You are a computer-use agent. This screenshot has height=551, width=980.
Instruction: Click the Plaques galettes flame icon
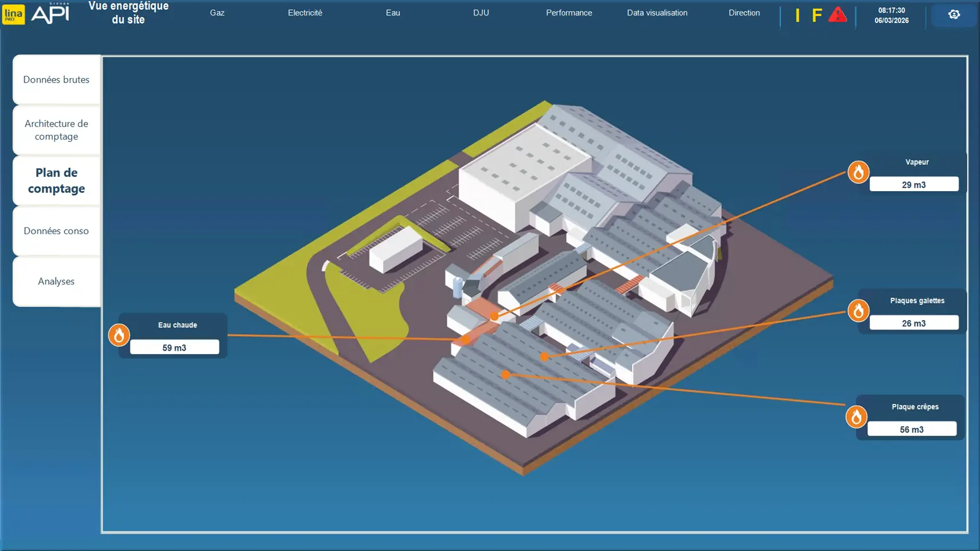pos(858,311)
